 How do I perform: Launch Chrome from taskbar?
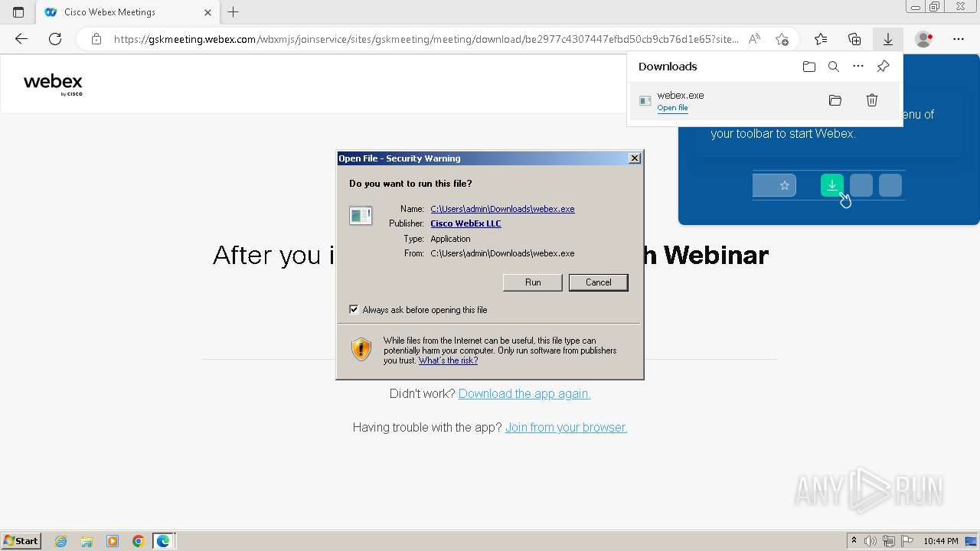click(x=138, y=541)
